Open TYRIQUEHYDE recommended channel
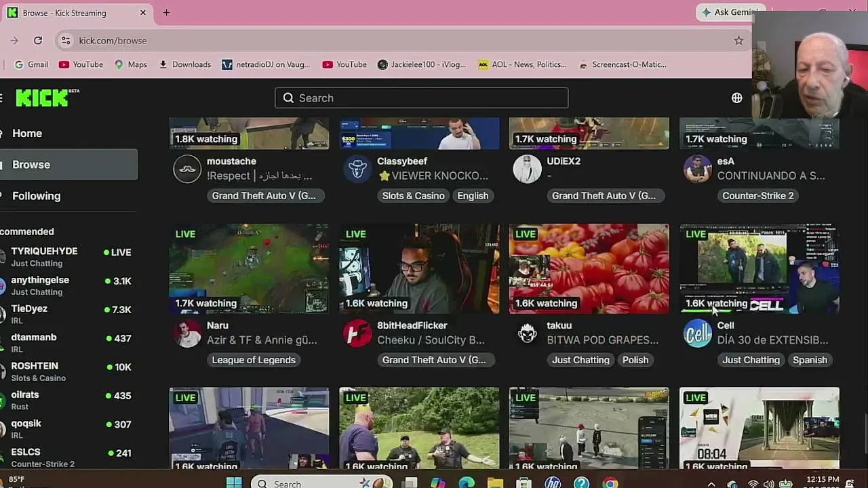This screenshot has width=868, height=488. click(x=68, y=257)
